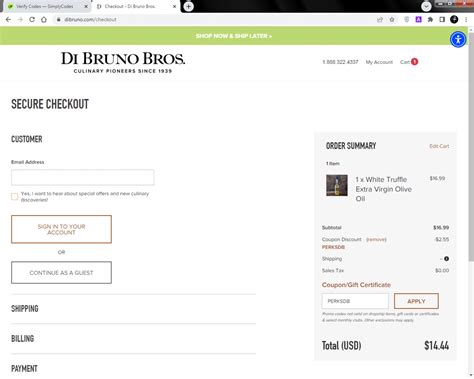Viewport: 474px width, 379px height.
Task: Click the 1 888 322 4337 phone number
Action: (340, 62)
